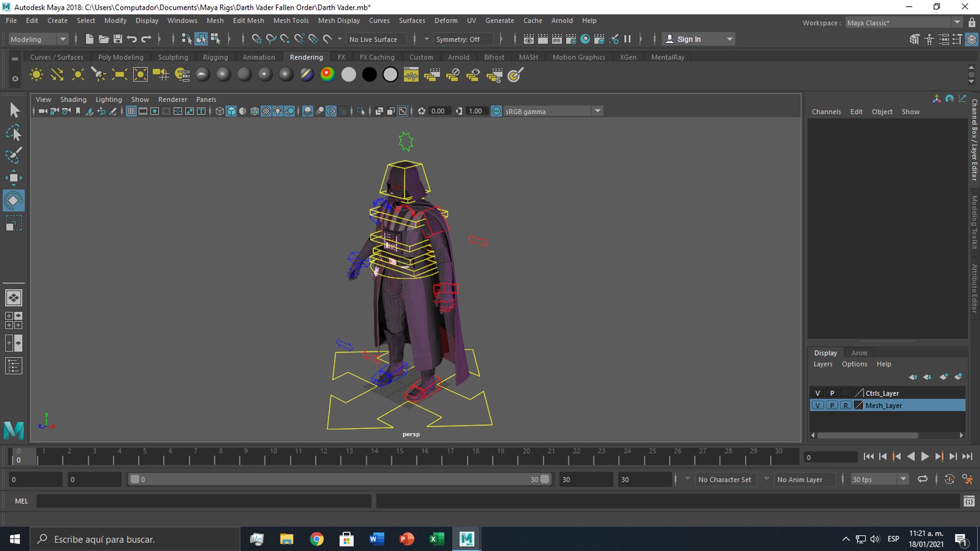Play the animation forwards
This screenshot has height=551, width=980.
(x=925, y=457)
